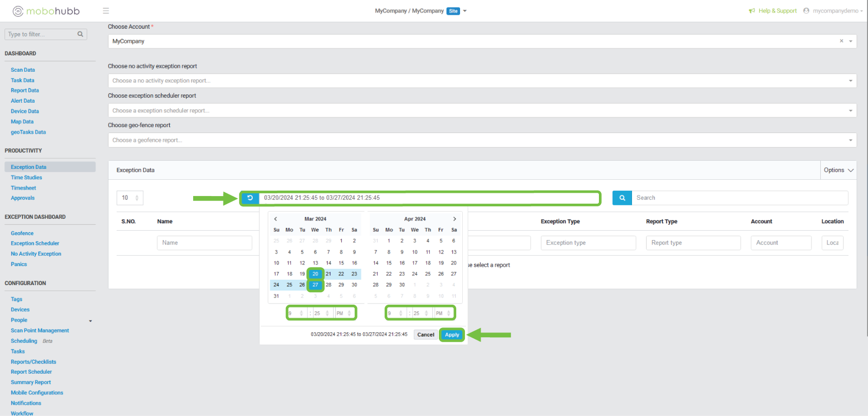Click the sidebar filter search icon
The image size is (868, 416).
point(80,34)
